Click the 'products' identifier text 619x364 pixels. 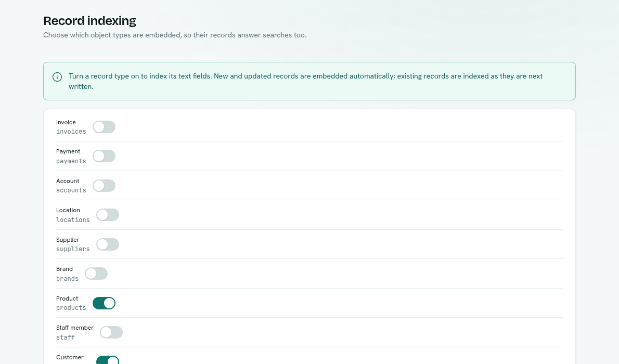click(71, 308)
